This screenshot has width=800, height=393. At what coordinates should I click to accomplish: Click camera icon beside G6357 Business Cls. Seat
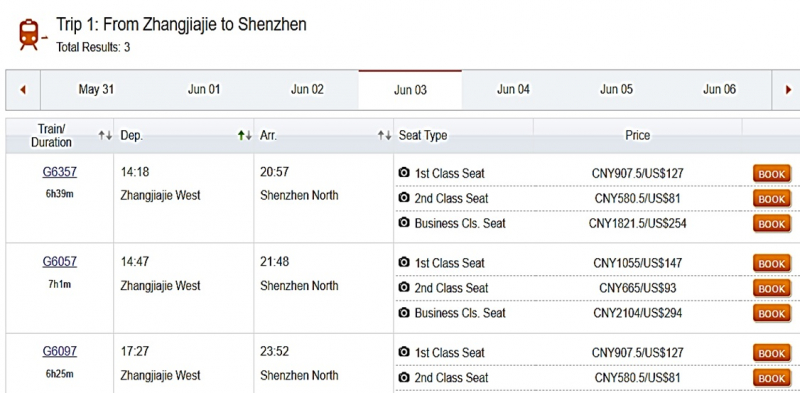(404, 223)
